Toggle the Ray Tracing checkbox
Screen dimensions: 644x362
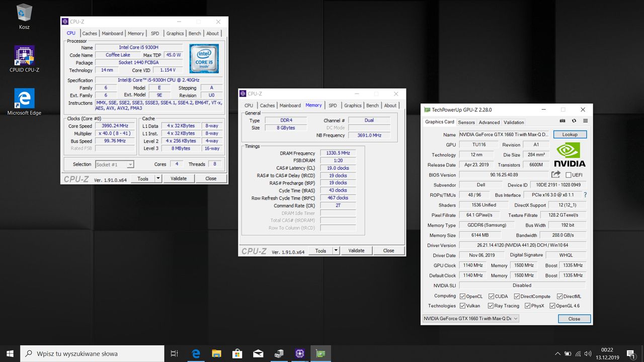[491, 306]
